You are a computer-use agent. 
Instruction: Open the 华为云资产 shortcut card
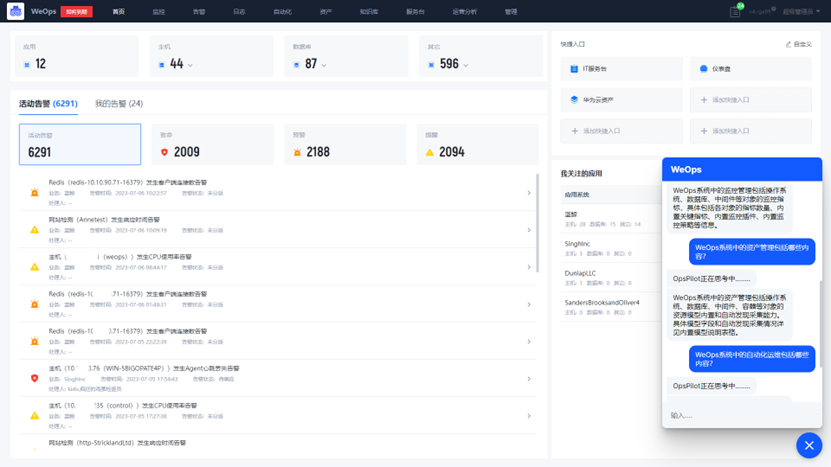pyautogui.click(x=622, y=100)
